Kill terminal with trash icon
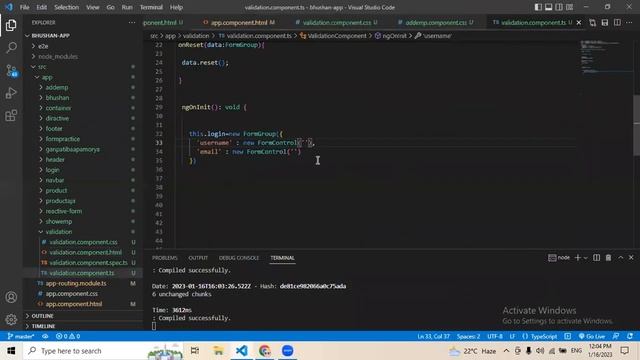640x360 pixels. pyautogui.click(x=608, y=258)
